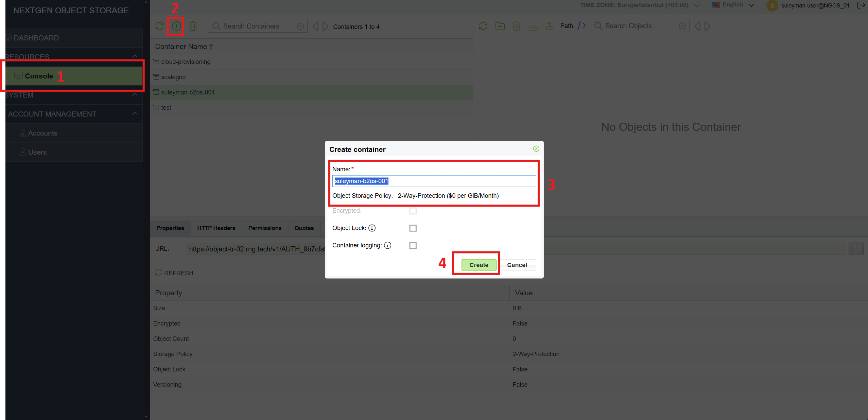Switch to the Permissions tab

[x=265, y=228]
